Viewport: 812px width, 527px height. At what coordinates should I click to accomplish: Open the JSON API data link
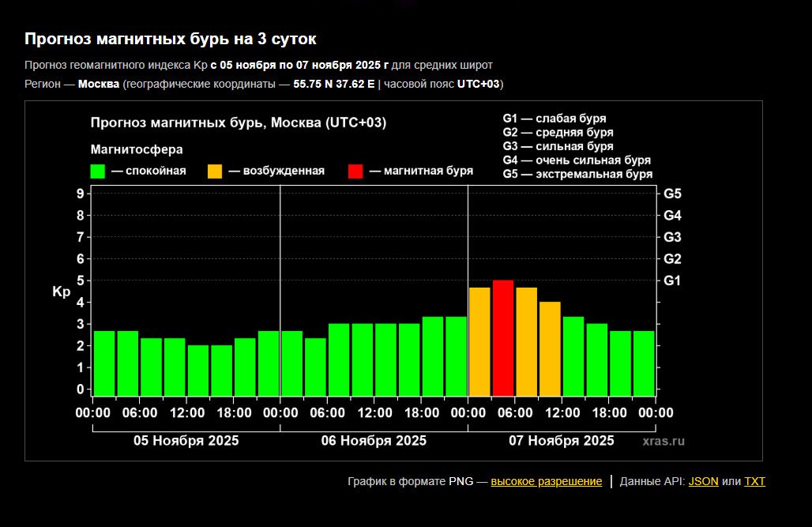pos(703,481)
